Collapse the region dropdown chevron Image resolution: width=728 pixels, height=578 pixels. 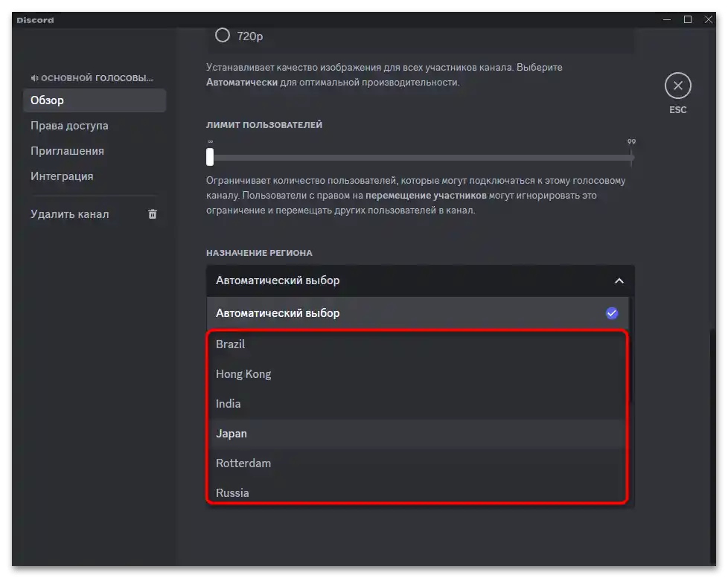619,281
